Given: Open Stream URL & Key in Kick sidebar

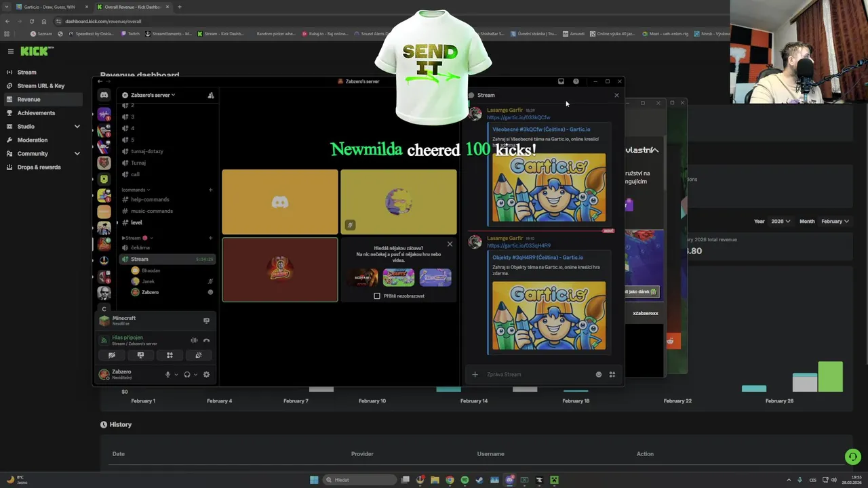Looking at the screenshot, I should coord(41,85).
